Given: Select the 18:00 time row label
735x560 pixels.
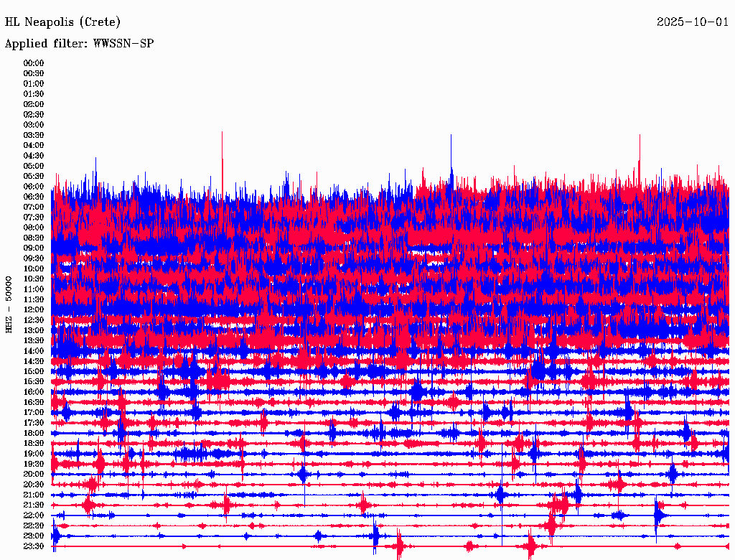Looking at the screenshot, I should (x=34, y=433).
